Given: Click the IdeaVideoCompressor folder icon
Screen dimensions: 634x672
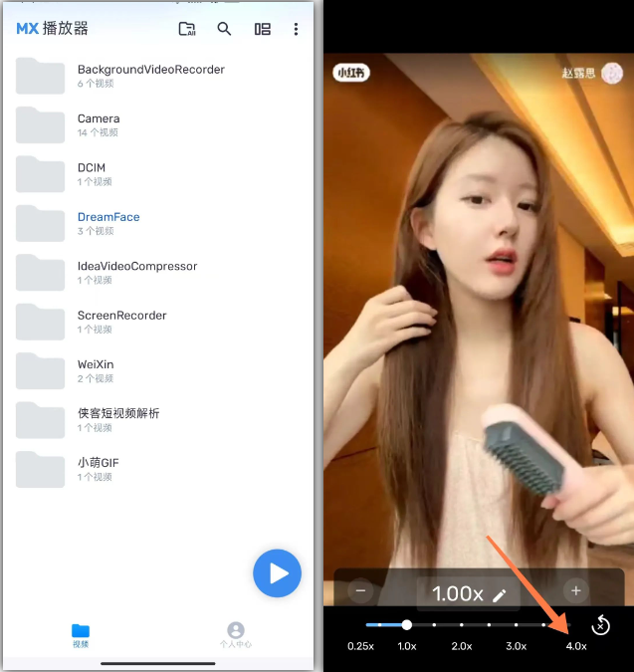Looking at the screenshot, I should click(40, 273).
